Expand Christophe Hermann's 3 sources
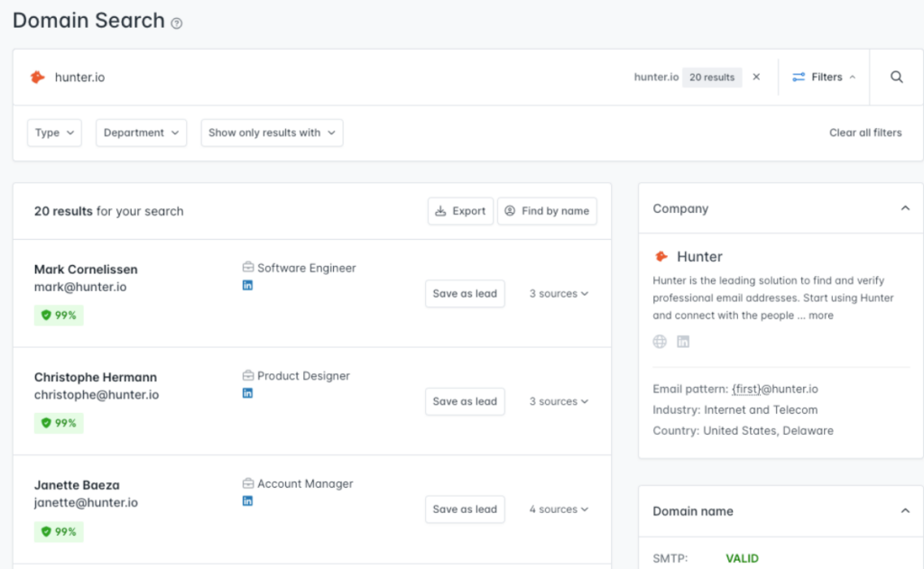Image resolution: width=924 pixels, height=569 pixels. (x=559, y=401)
